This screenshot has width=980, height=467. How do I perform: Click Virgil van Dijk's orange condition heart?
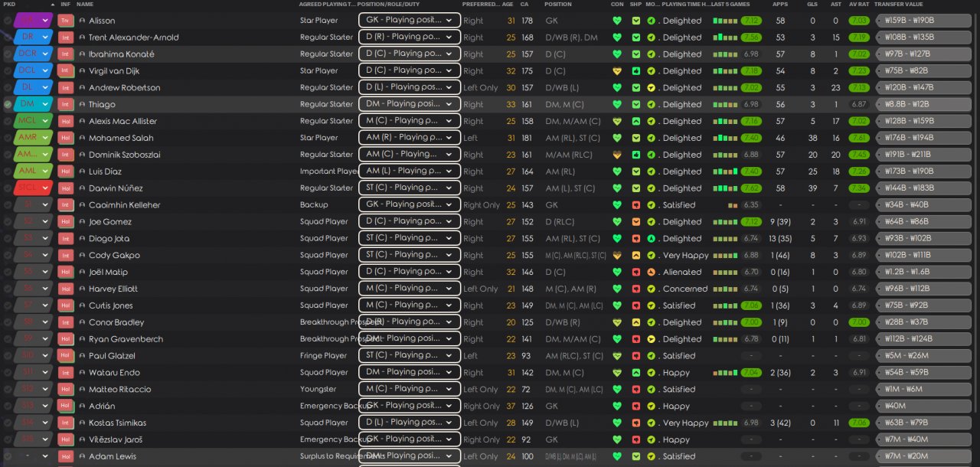pyautogui.click(x=617, y=70)
